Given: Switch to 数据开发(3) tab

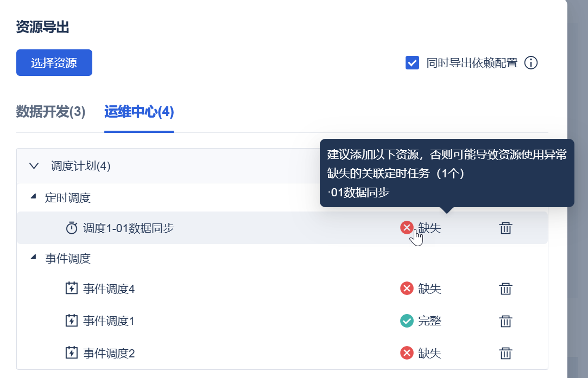Looking at the screenshot, I should (x=51, y=112).
